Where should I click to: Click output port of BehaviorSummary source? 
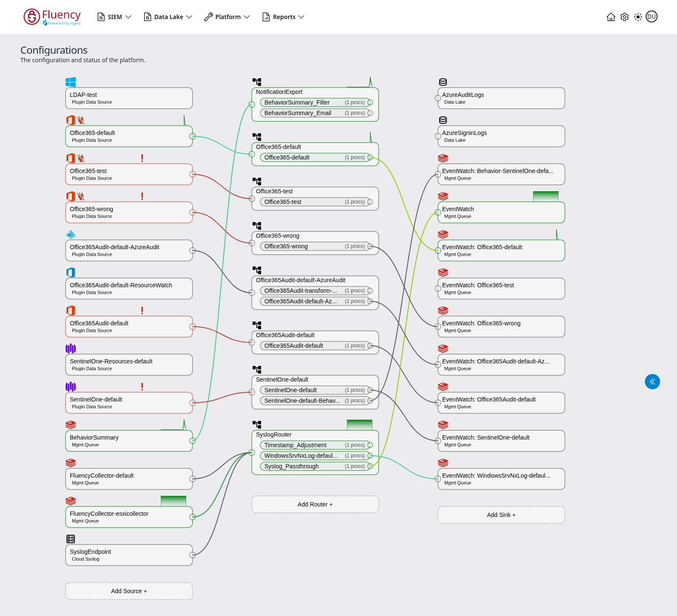point(193,441)
